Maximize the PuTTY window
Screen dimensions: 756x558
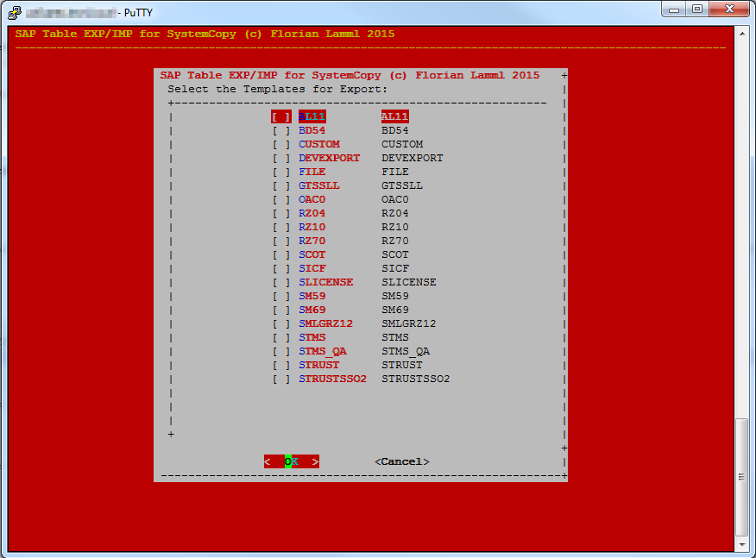click(x=697, y=9)
